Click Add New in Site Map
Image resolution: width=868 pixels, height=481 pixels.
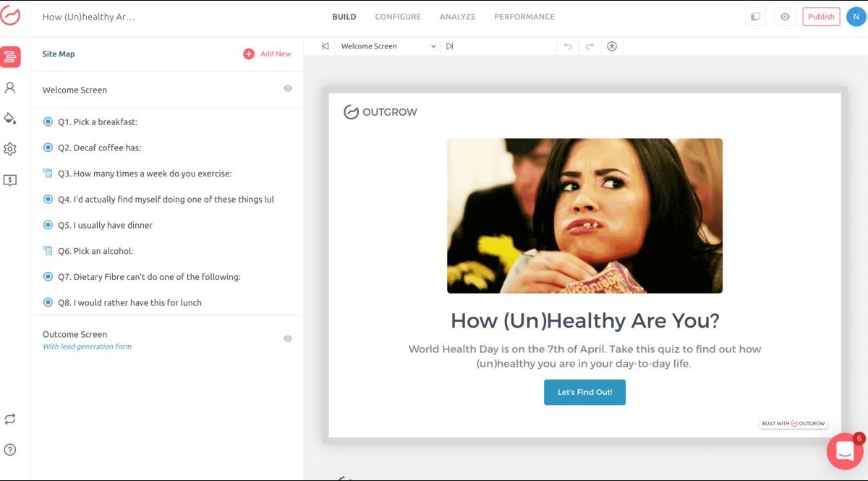267,54
